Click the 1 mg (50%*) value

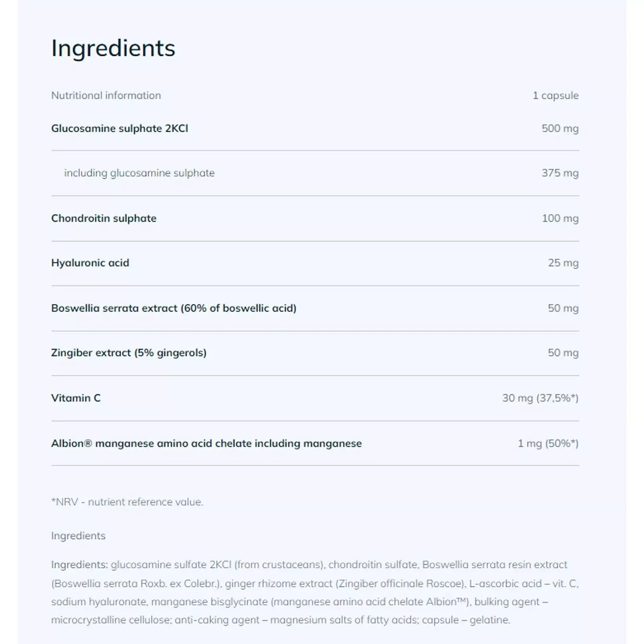coord(548,444)
